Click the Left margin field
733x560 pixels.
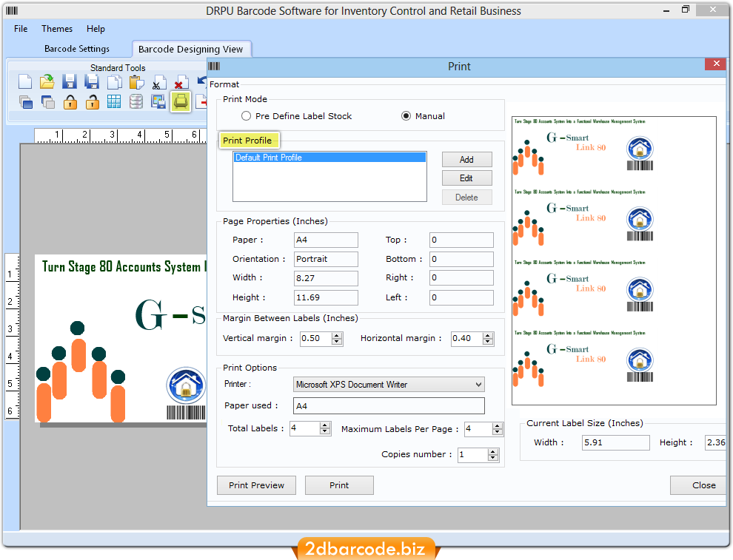click(461, 297)
